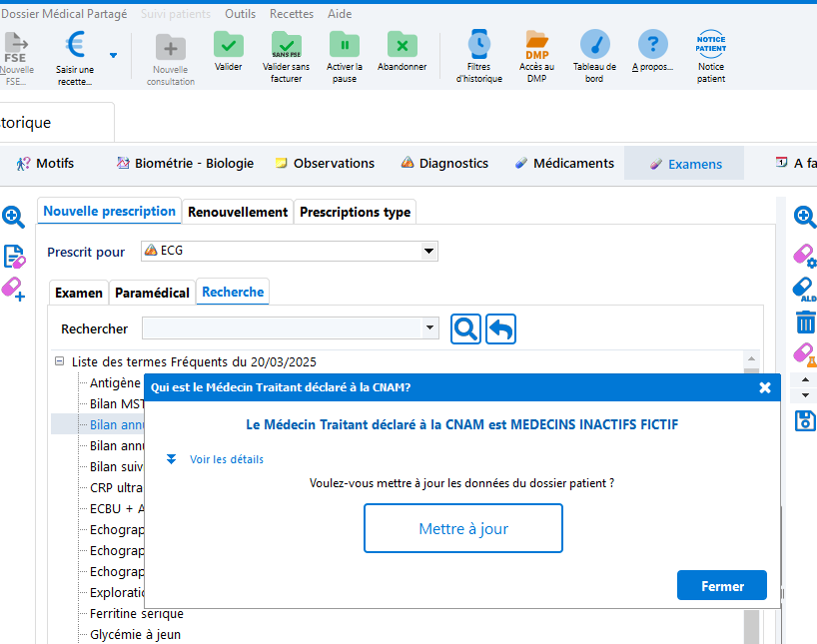The image size is (817, 644).
Task: Click the Nouvelle FSE toolbar icon
Action: click(16, 47)
